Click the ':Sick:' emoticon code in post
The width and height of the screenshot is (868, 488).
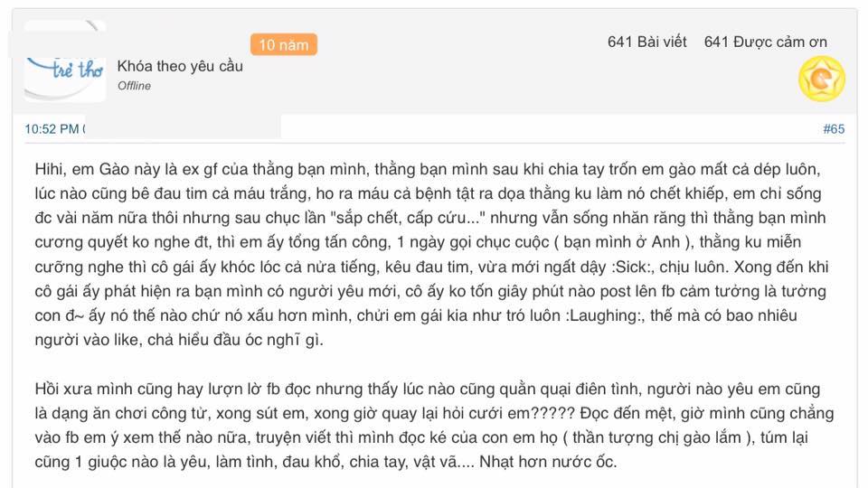[630, 267]
